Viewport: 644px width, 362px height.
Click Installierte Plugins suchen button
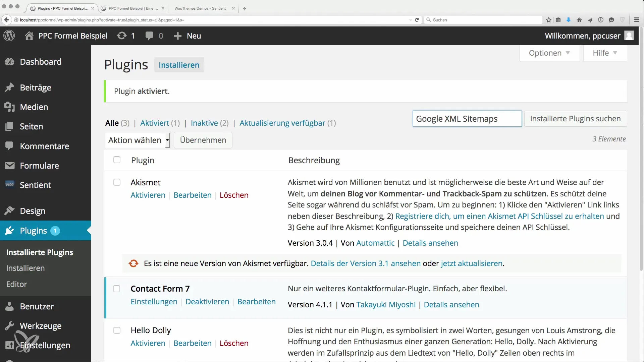[x=575, y=119]
